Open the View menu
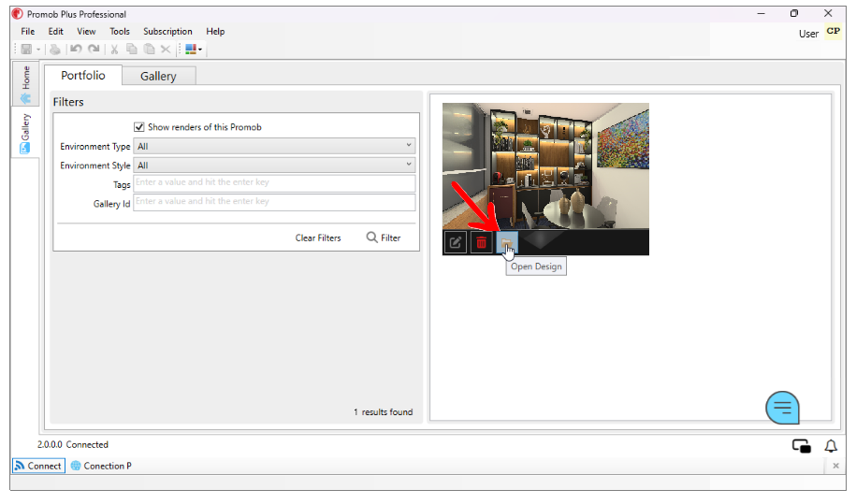 (x=86, y=31)
